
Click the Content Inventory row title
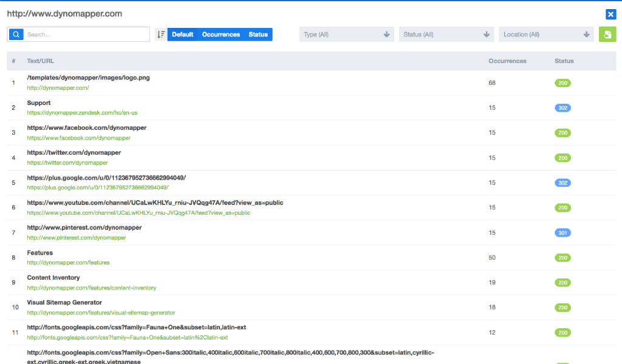tap(53, 278)
